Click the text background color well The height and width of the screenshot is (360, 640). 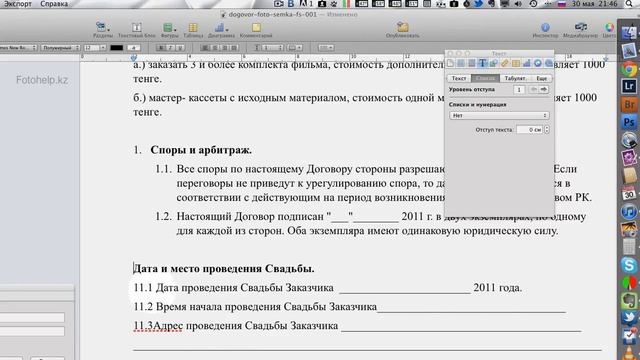[x=133, y=48]
